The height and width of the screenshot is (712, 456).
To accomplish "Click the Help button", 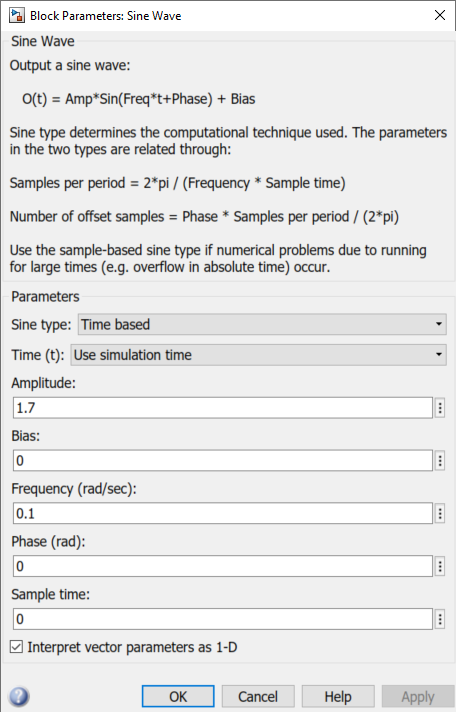I will tap(338, 697).
